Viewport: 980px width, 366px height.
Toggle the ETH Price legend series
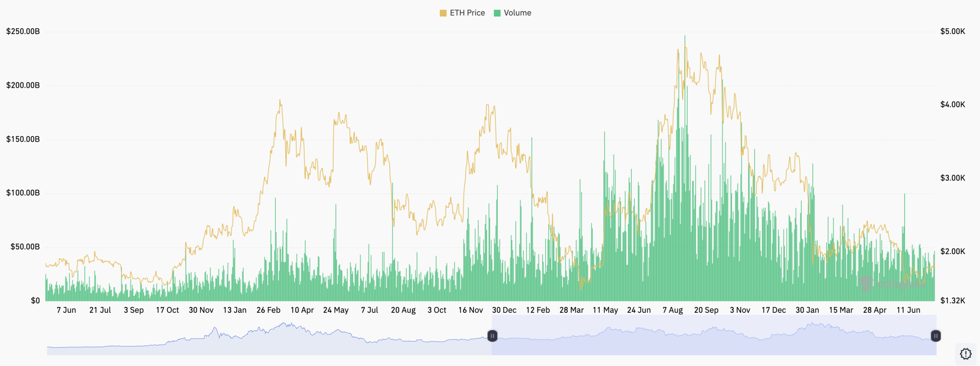(x=462, y=13)
